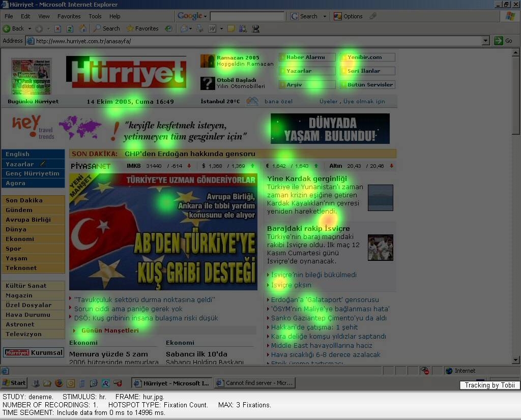Click the green Go arrow button
This screenshot has width=521, height=420.
tap(498, 41)
